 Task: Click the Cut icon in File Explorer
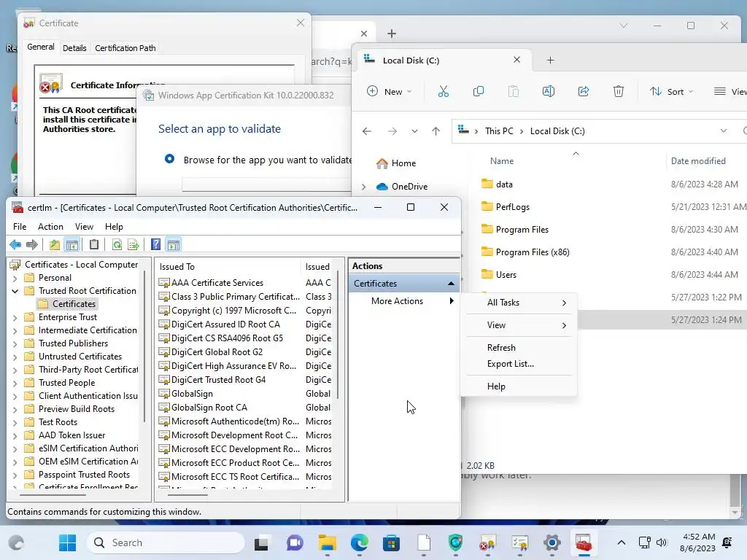(444, 91)
